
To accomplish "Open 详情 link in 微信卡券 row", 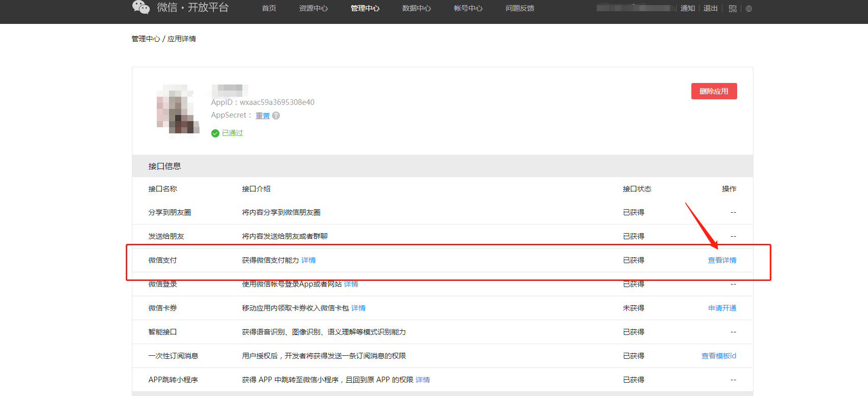I will pos(358,308).
